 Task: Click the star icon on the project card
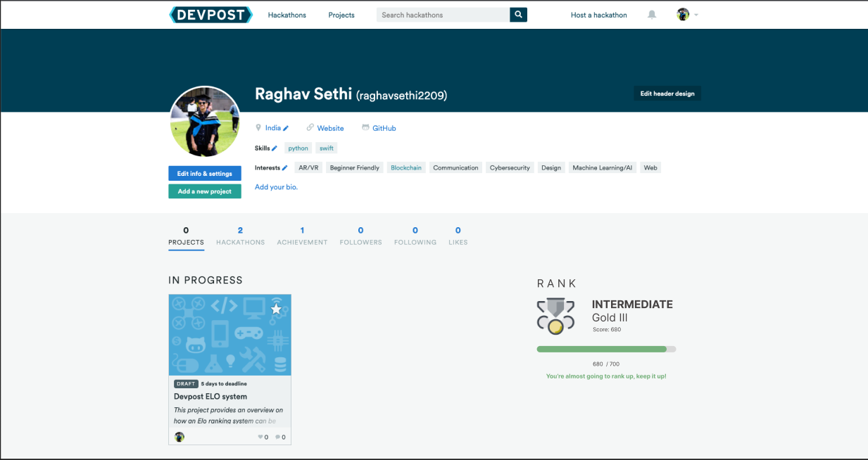pos(276,309)
